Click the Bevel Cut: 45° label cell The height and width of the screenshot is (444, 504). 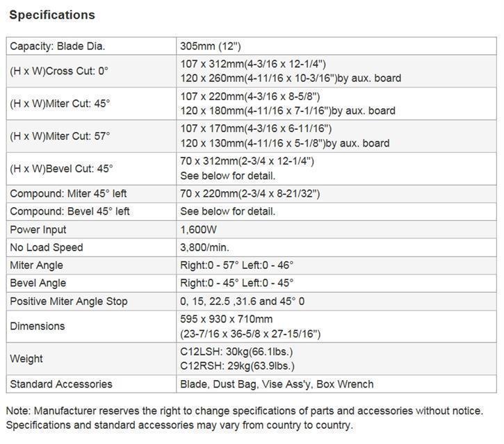[x=61, y=169]
